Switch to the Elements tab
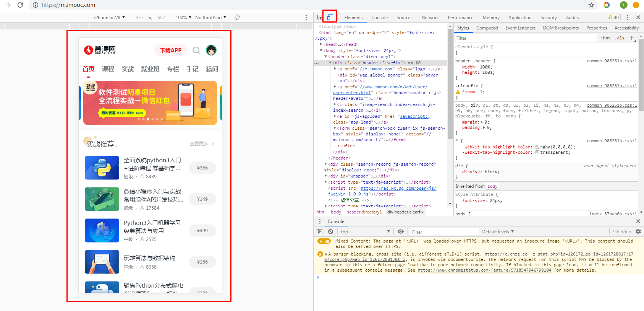 (353, 18)
